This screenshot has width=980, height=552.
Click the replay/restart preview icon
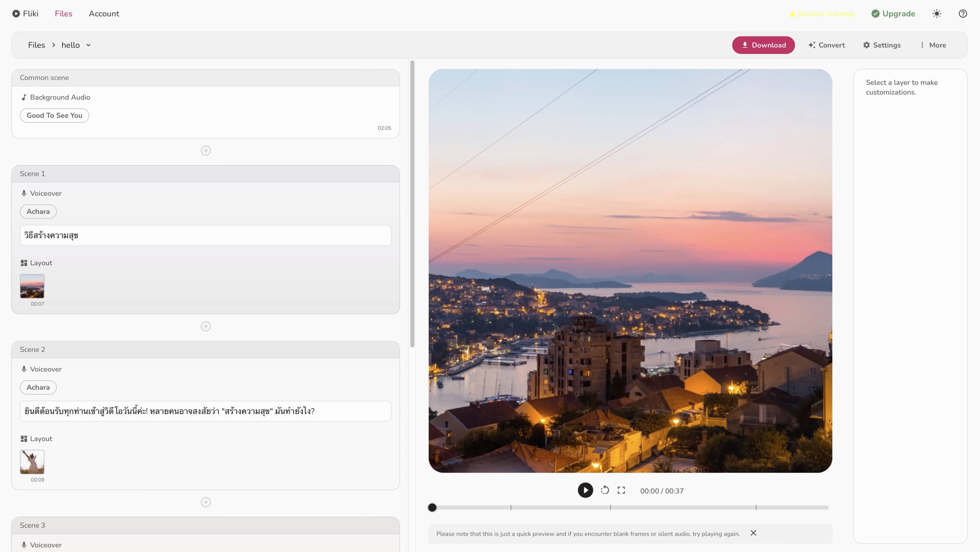pyautogui.click(x=605, y=490)
